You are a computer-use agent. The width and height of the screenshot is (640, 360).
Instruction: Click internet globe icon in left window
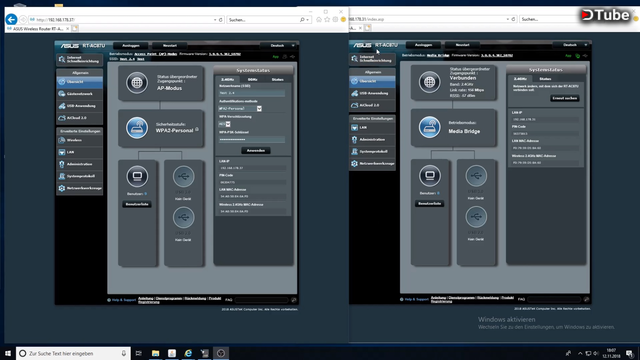coord(137,82)
